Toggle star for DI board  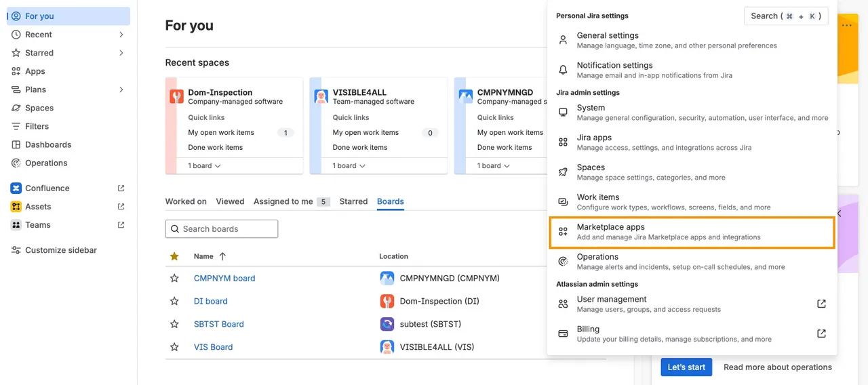174,302
